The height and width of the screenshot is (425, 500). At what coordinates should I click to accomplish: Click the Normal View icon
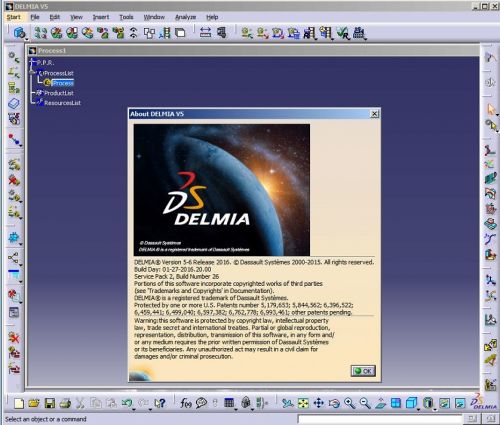click(x=380, y=403)
